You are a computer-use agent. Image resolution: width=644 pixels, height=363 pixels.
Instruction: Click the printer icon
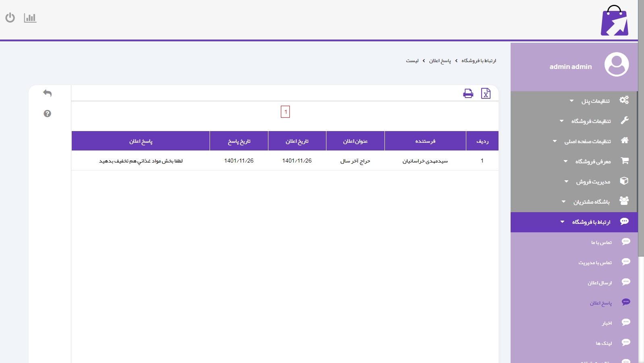point(468,94)
